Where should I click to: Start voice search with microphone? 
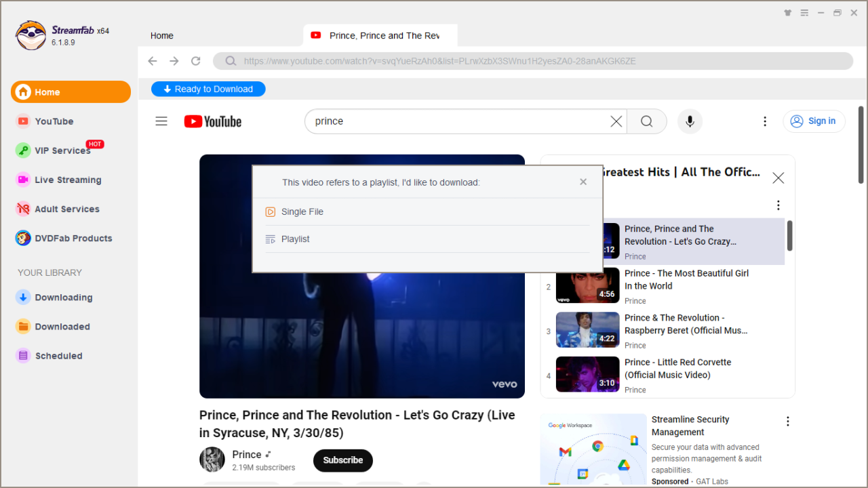690,121
